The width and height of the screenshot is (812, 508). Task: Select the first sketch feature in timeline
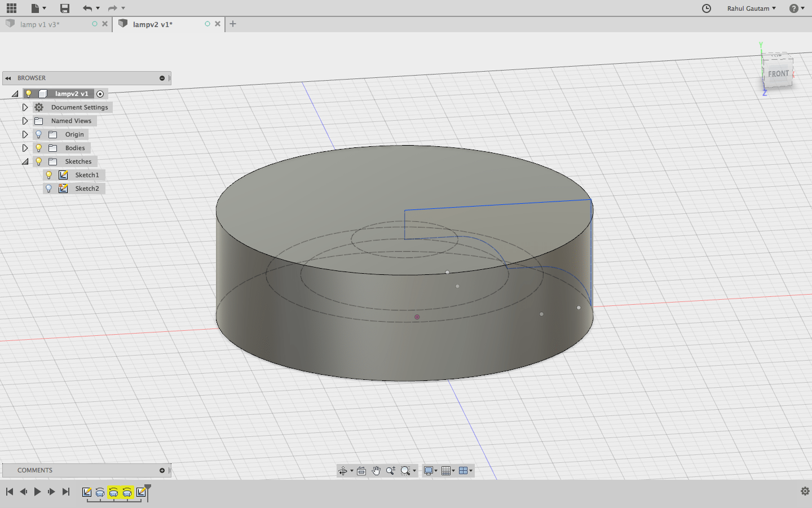pos(87,492)
